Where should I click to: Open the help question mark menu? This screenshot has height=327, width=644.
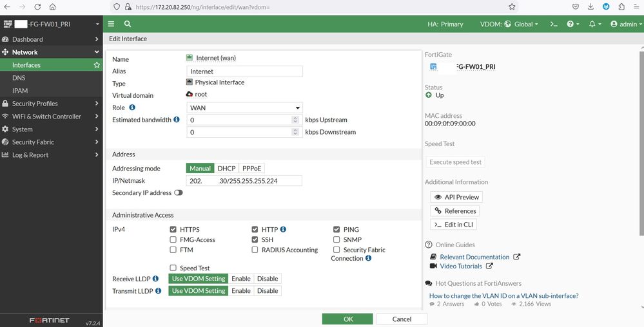click(572, 24)
